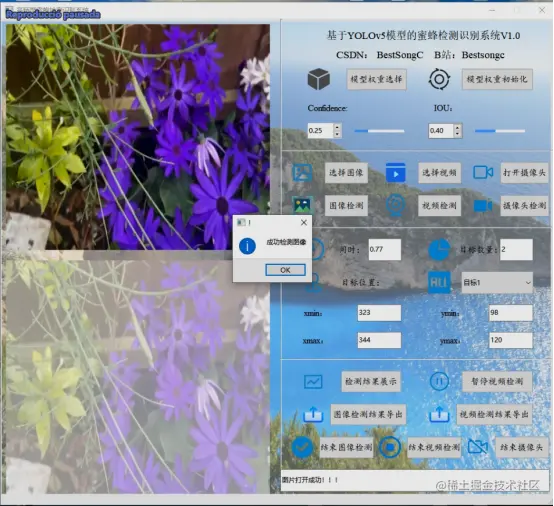
Task: Click the image results export upload icon
Action: pyautogui.click(x=313, y=414)
